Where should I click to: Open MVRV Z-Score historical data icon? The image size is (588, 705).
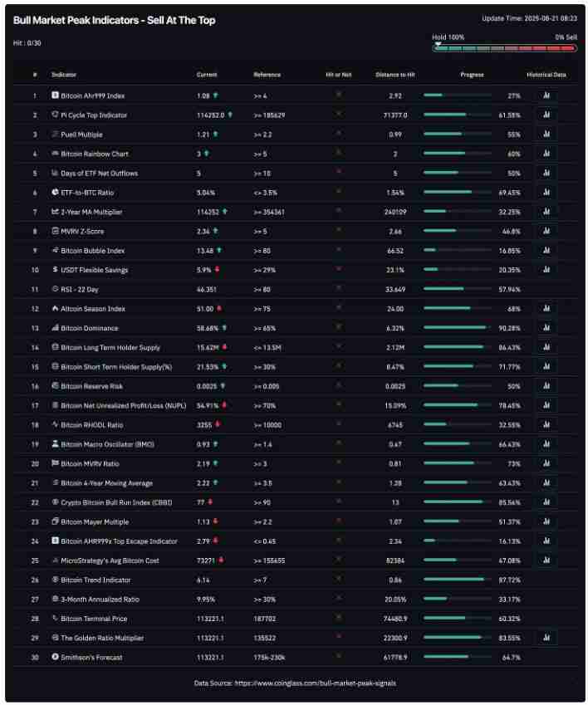click(546, 231)
